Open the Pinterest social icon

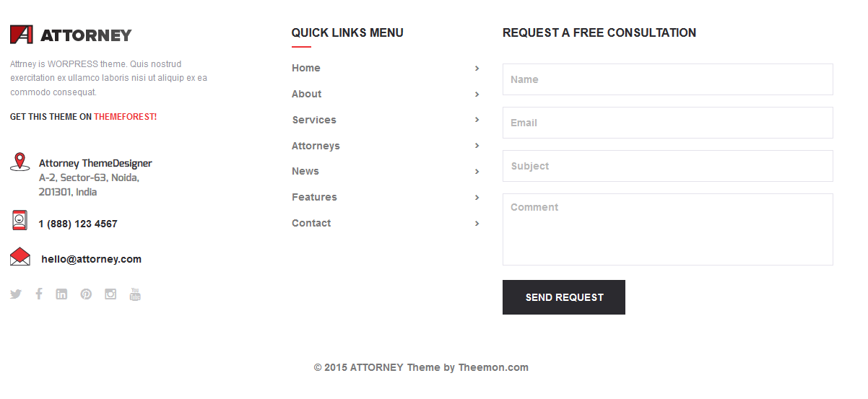86,294
